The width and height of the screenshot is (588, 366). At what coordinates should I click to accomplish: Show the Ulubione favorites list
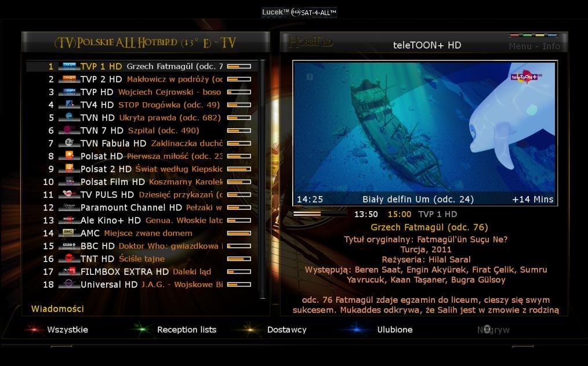pos(394,329)
